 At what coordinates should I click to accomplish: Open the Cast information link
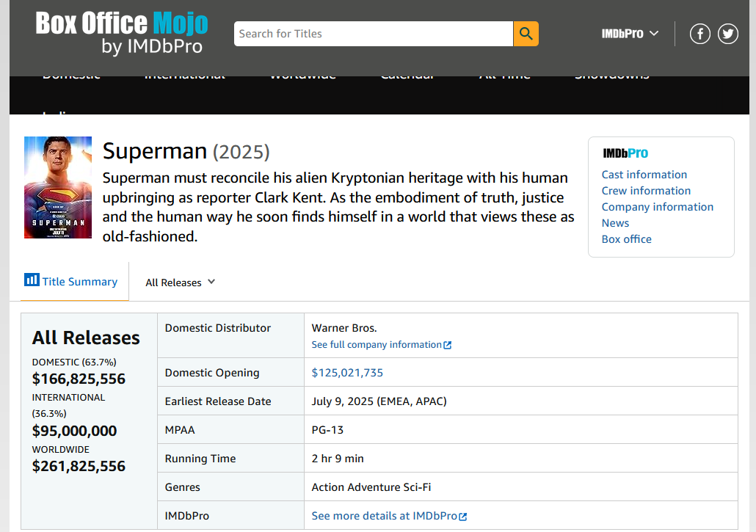(x=644, y=175)
